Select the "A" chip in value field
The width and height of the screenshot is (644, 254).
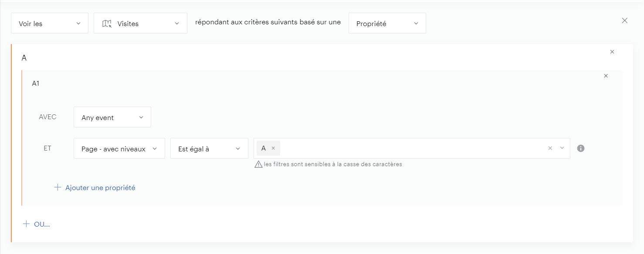point(264,148)
